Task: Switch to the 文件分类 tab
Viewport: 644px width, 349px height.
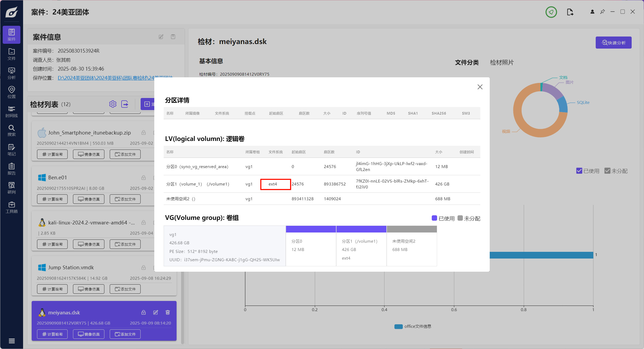Action: pyautogui.click(x=467, y=63)
